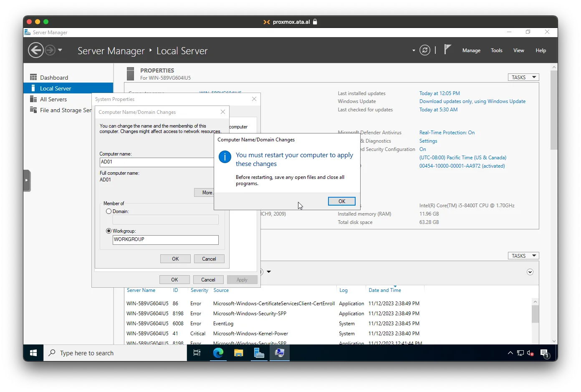Open 'Download updates only, using Windows Update' link

(472, 101)
